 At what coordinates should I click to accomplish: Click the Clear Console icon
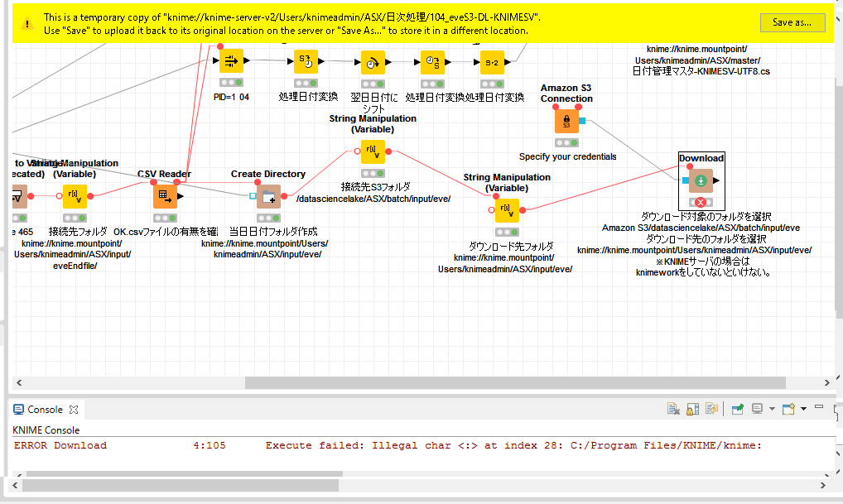click(x=673, y=409)
